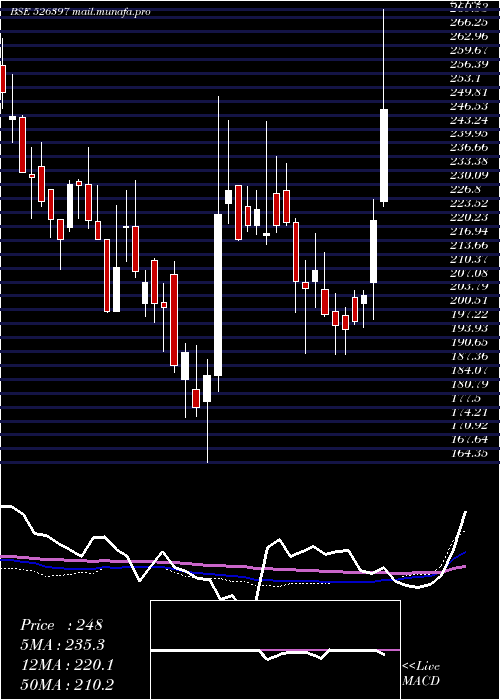Click the 256.39 price axis label
The height and width of the screenshot is (700, 500).
click(x=470, y=64)
